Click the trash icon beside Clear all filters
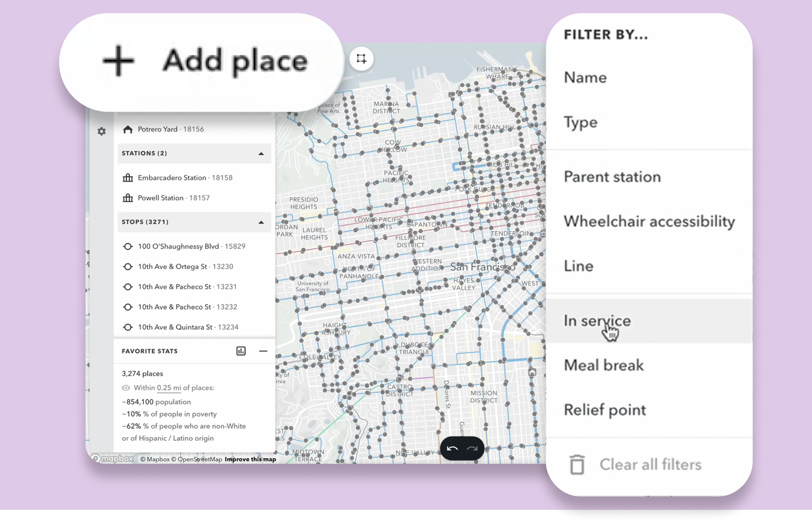The width and height of the screenshot is (812, 523). 577,464
